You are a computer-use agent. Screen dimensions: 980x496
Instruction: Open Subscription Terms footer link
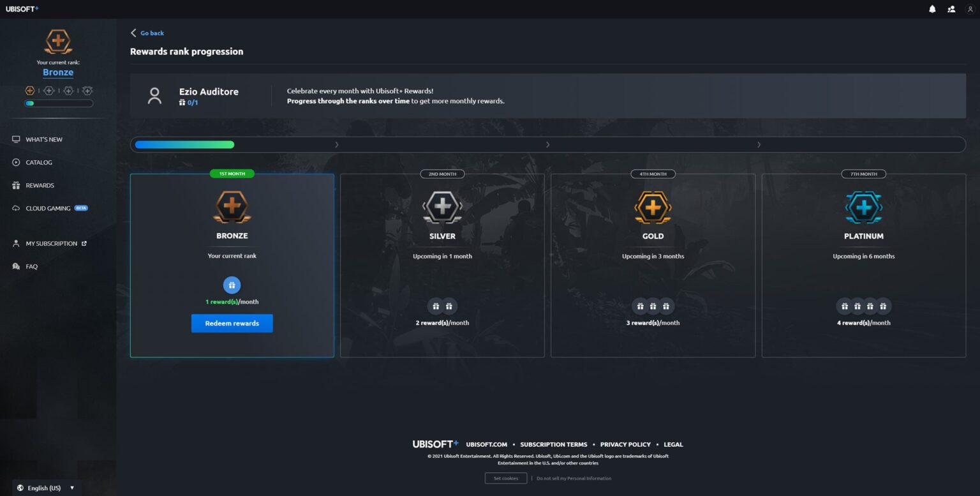(x=553, y=444)
